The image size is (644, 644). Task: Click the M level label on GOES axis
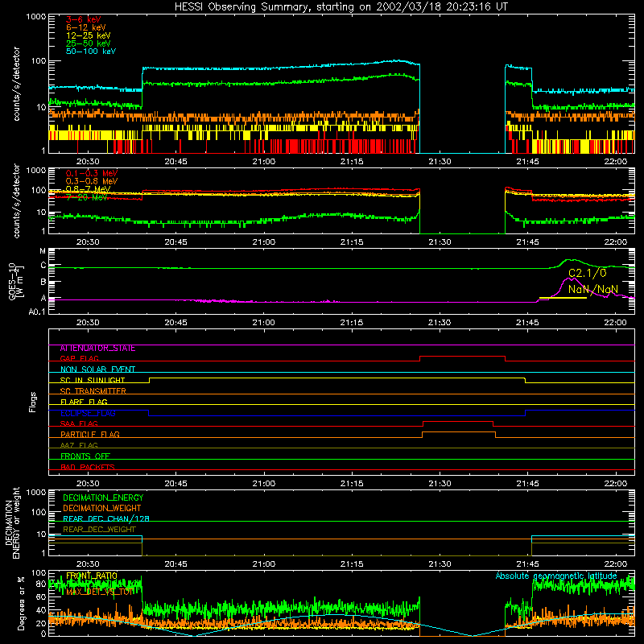coord(43,251)
